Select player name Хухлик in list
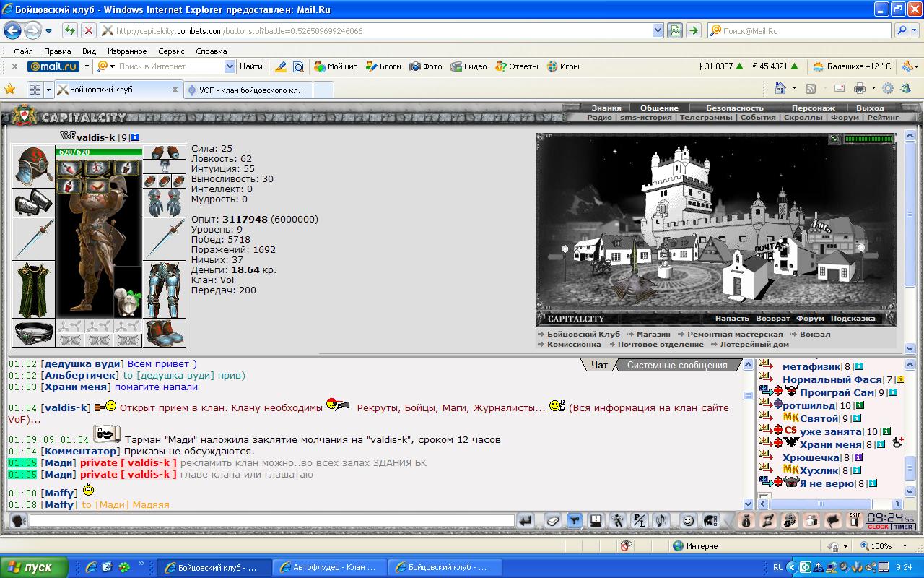 pos(818,470)
